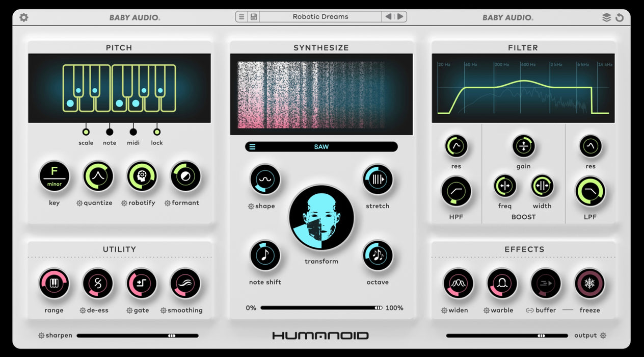Open the gear settings icon top left
Viewport: 644px width, 357px height.
click(24, 17)
